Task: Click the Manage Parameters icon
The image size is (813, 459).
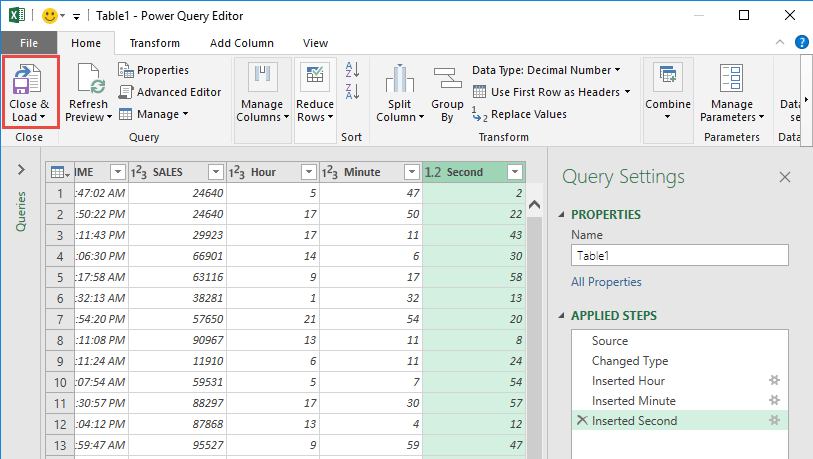Action: (x=732, y=78)
